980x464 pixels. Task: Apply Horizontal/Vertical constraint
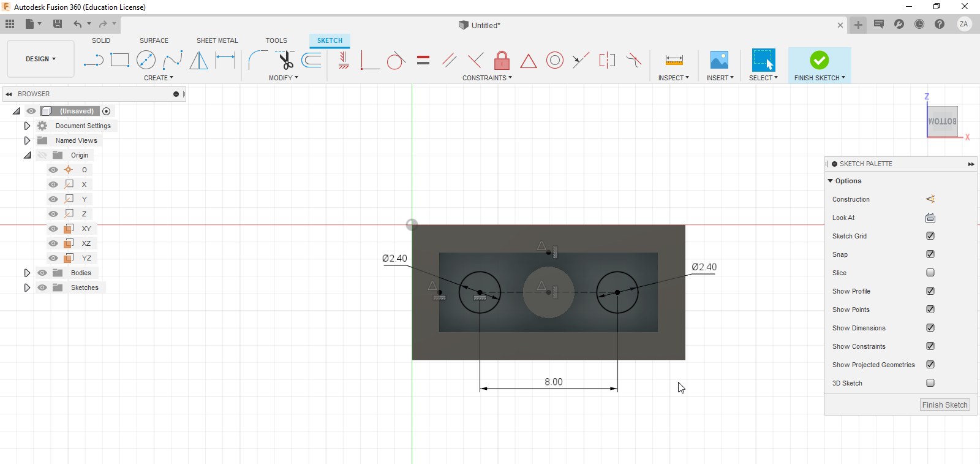[344, 60]
